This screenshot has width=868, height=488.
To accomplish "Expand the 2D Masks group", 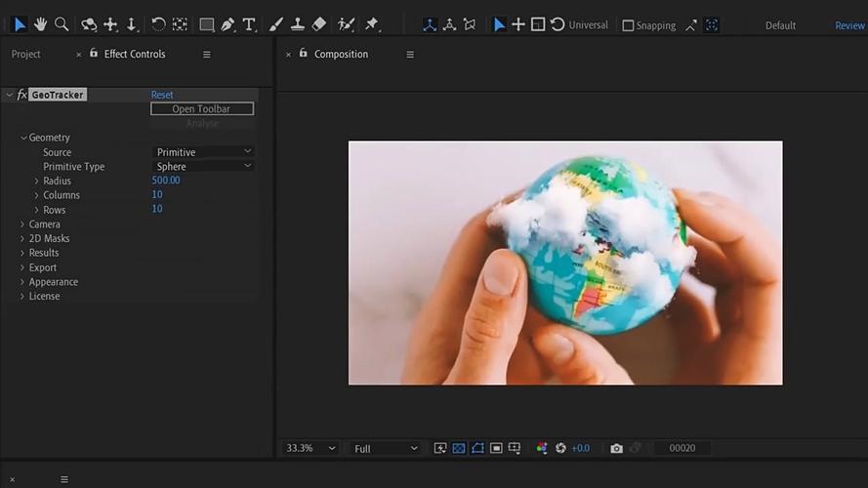I will [x=22, y=238].
